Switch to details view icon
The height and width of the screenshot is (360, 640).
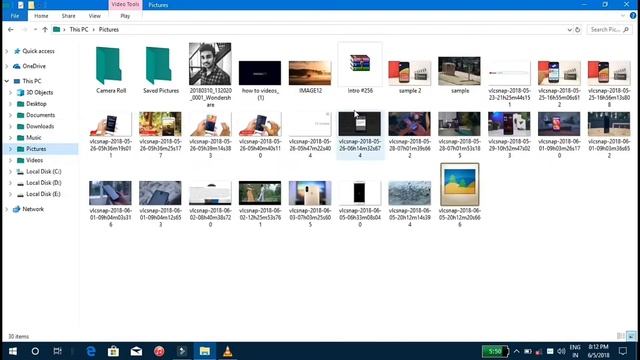(621, 336)
